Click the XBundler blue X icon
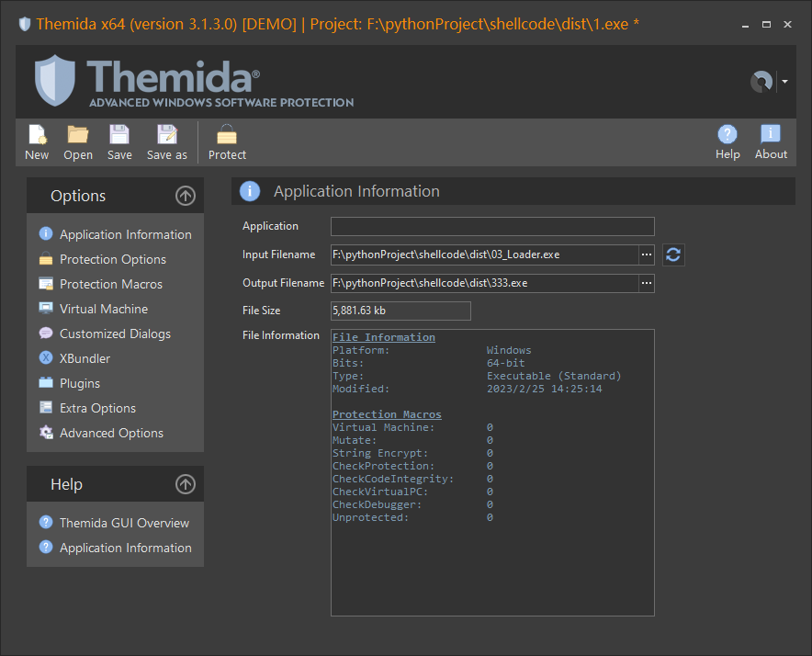 46,357
